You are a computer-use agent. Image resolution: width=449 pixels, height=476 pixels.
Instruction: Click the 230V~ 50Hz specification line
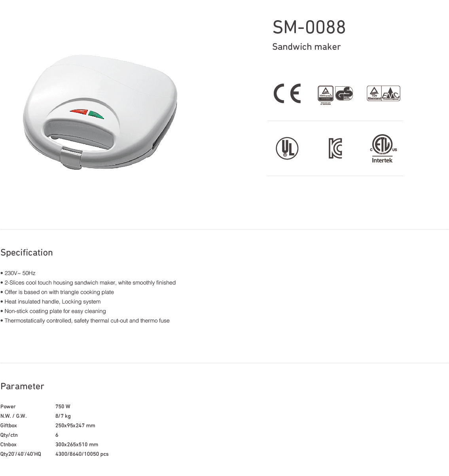coord(18,273)
